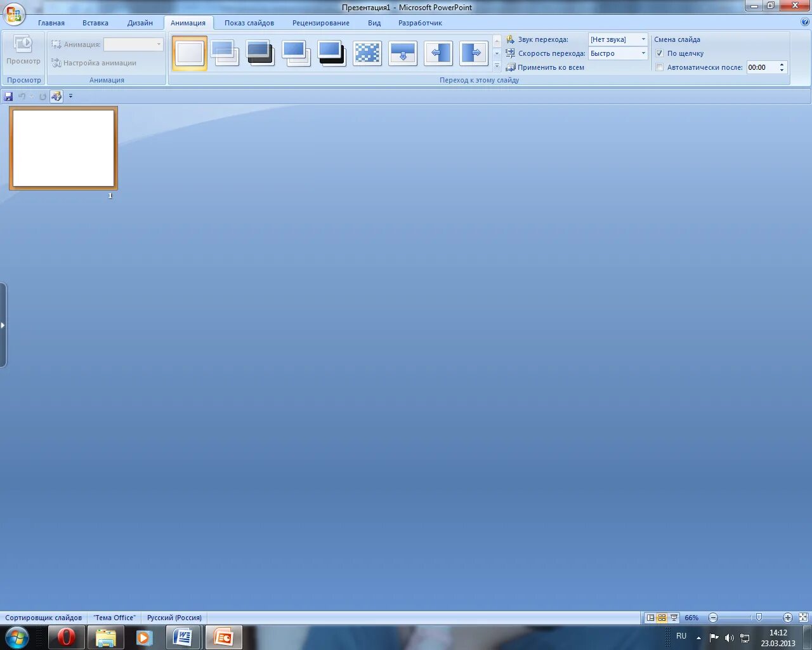Open Opera browser from taskbar
The image size is (812, 650).
[x=66, y=637]
